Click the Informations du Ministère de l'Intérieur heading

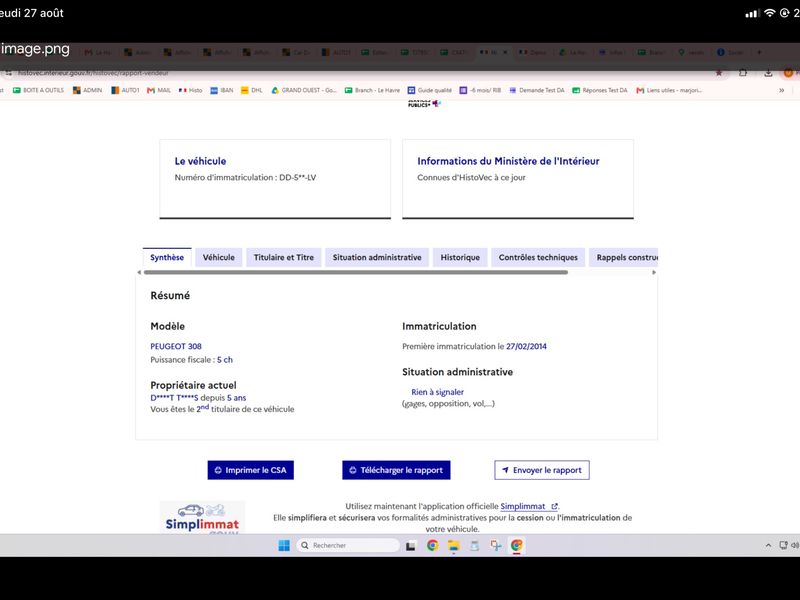tap(508, 161)
